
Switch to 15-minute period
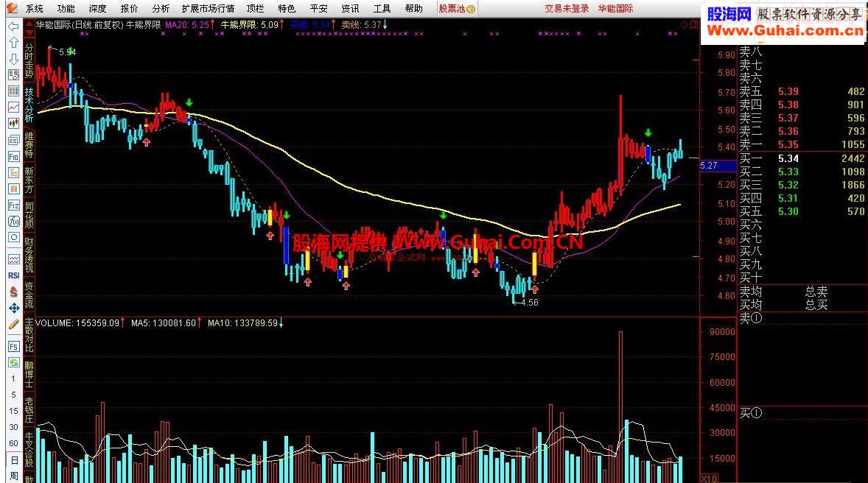(13, 411)
